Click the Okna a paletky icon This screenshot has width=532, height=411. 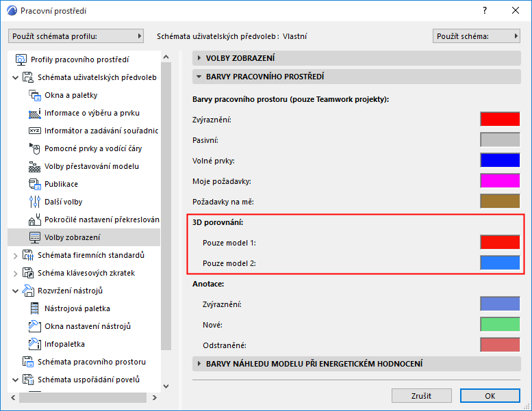pos(35,95)
